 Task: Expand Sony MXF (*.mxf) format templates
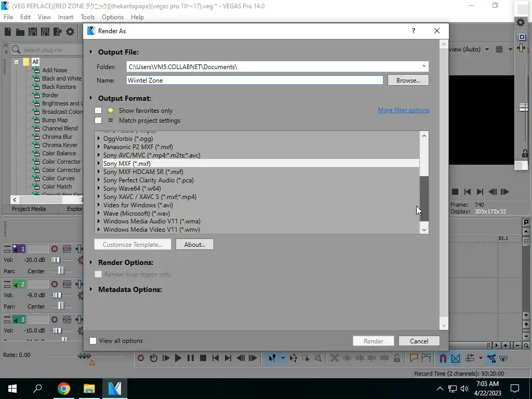click(98, 164)
